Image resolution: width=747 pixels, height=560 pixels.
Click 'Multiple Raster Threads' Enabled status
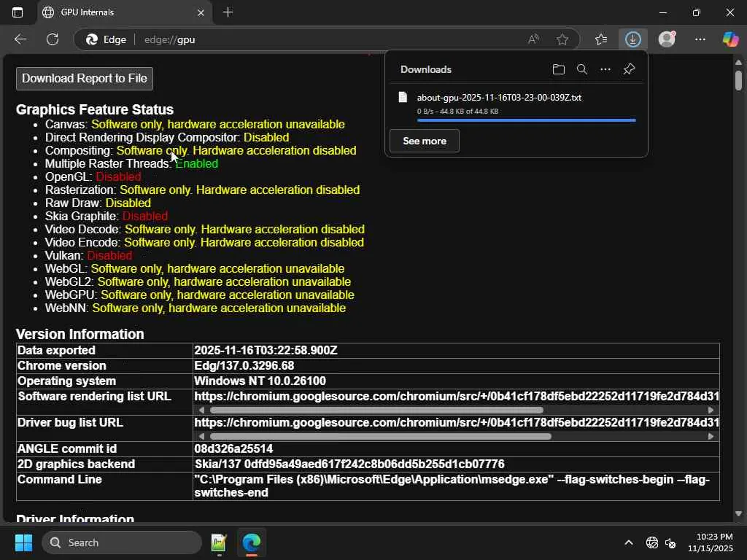coord(197,164)
